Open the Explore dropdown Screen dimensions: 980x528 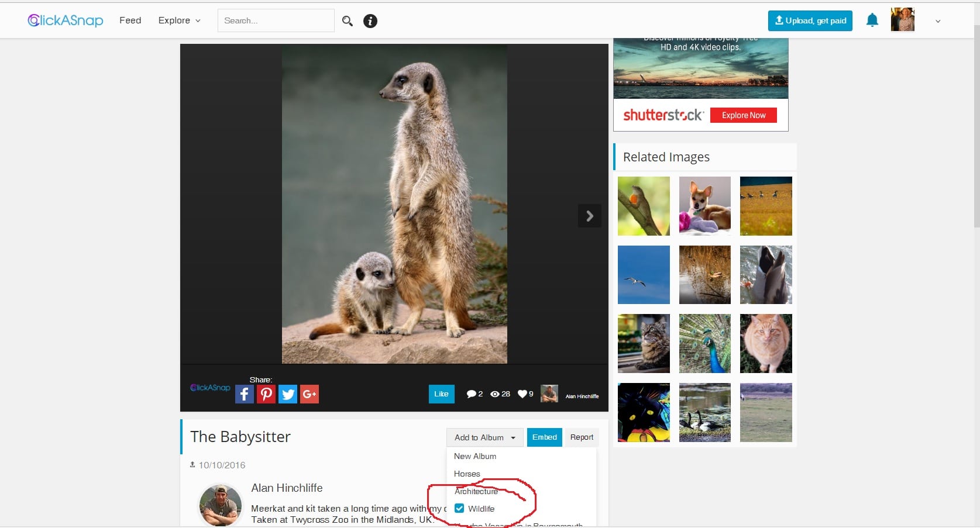[178, 20]
